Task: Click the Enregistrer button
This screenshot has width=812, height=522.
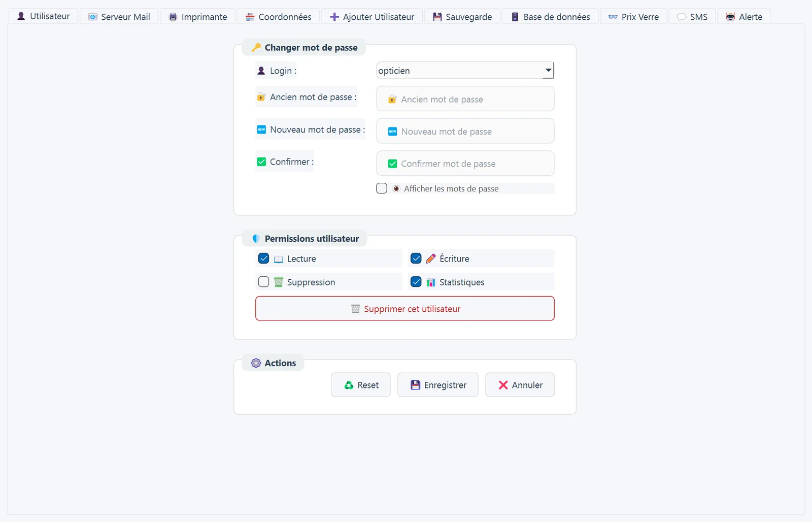Action: (438, 385)
